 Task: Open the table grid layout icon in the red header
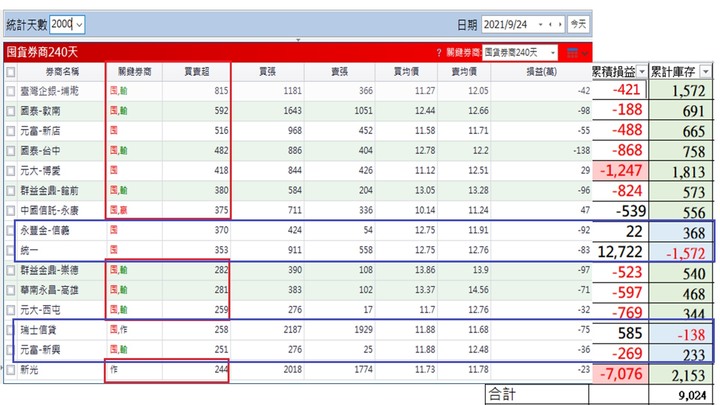click(x=572, y=53)
